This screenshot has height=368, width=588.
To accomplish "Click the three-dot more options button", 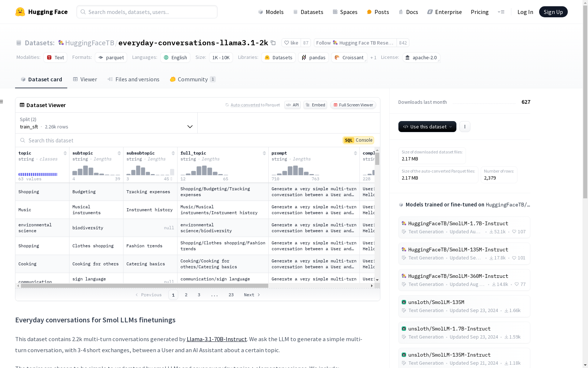I will pos(465,127).
